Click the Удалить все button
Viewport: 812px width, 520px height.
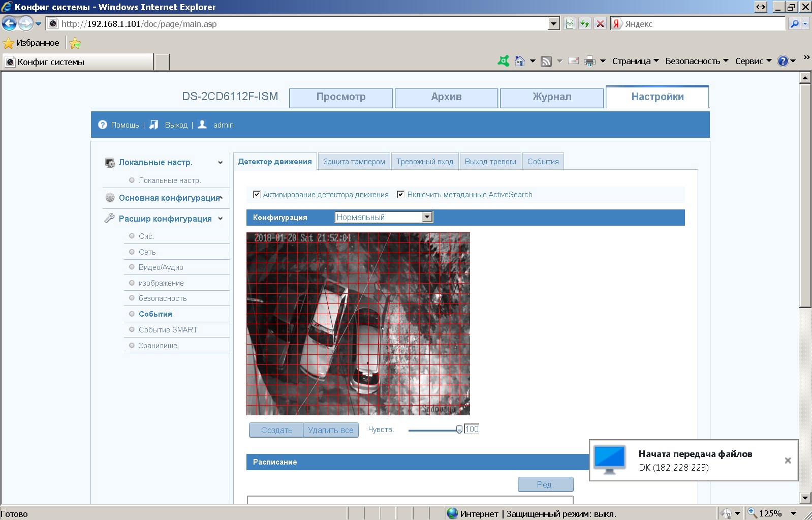coord(331,430)
